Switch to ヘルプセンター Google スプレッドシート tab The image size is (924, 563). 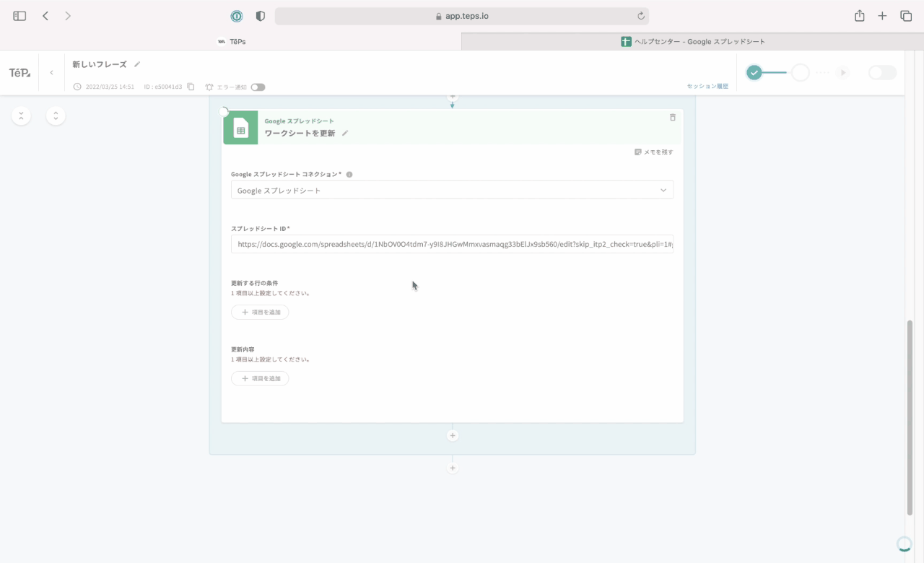pos(692,42)
